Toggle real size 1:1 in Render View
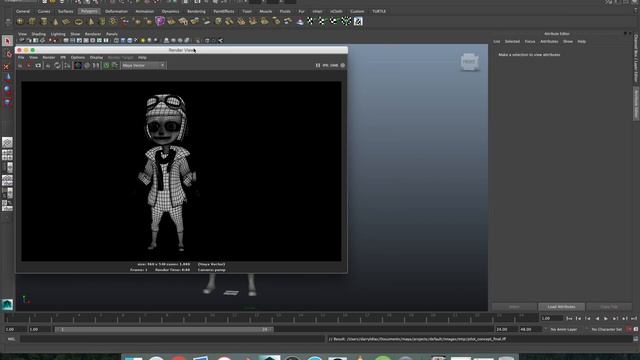This screenshot has height=360, width=640. tap(96, 65)
